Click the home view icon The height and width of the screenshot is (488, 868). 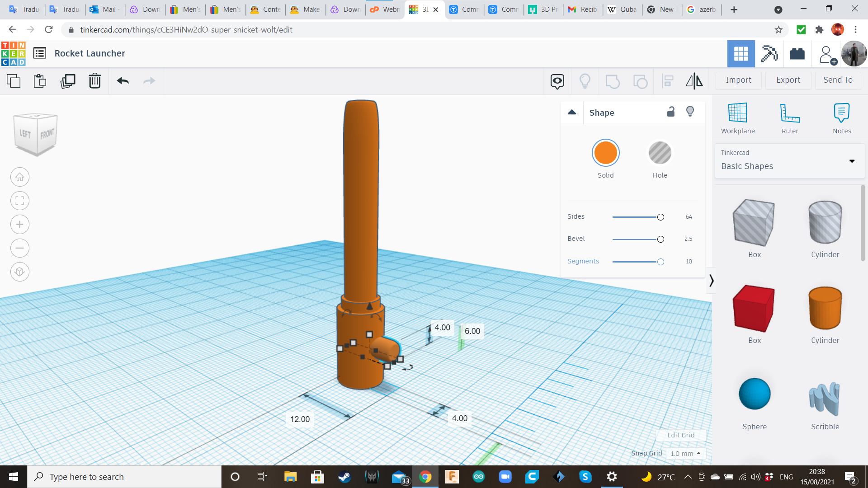[20, 177]
